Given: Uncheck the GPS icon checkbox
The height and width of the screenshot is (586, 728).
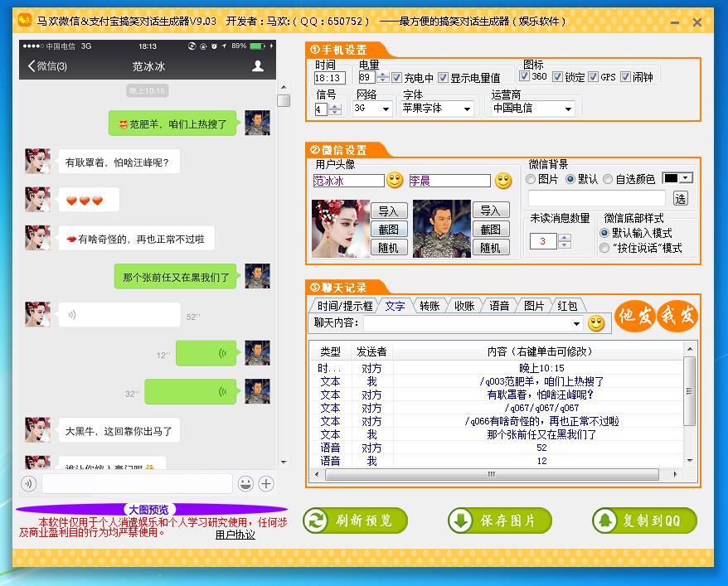Looking at the screenshot, I should [594, 77].
